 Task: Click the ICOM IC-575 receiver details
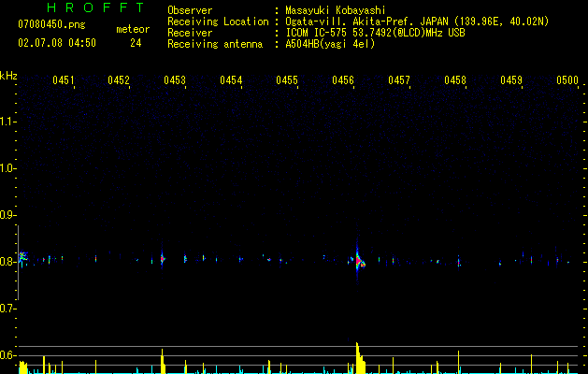pyautogui.click(x=375, y=33)
